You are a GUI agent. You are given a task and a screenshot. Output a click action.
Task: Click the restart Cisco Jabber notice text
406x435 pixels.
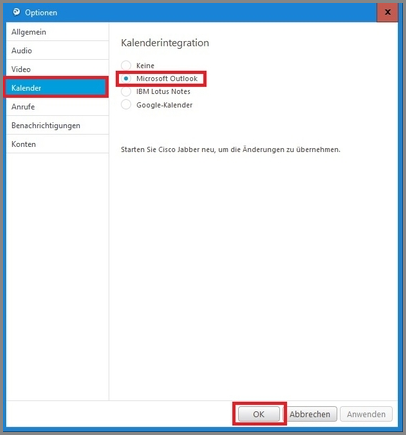coord(230,149)
